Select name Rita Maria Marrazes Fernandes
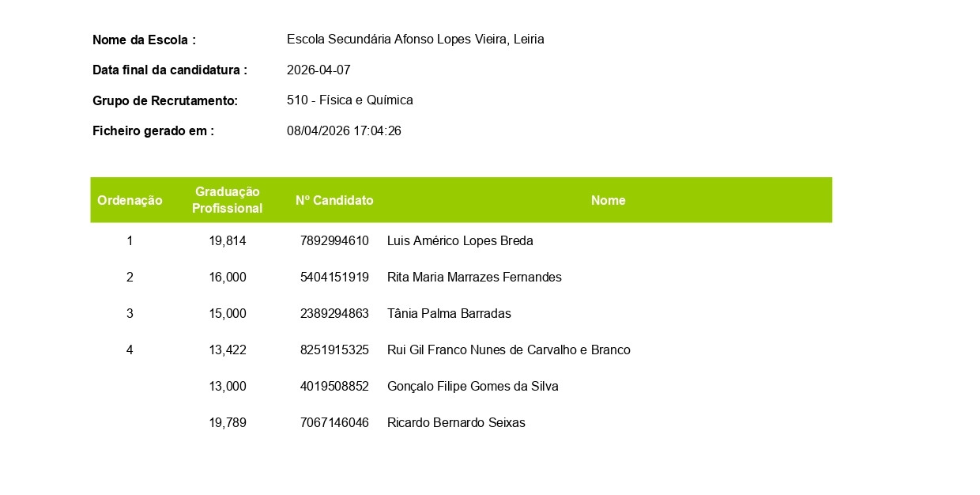 pos(474,278)
